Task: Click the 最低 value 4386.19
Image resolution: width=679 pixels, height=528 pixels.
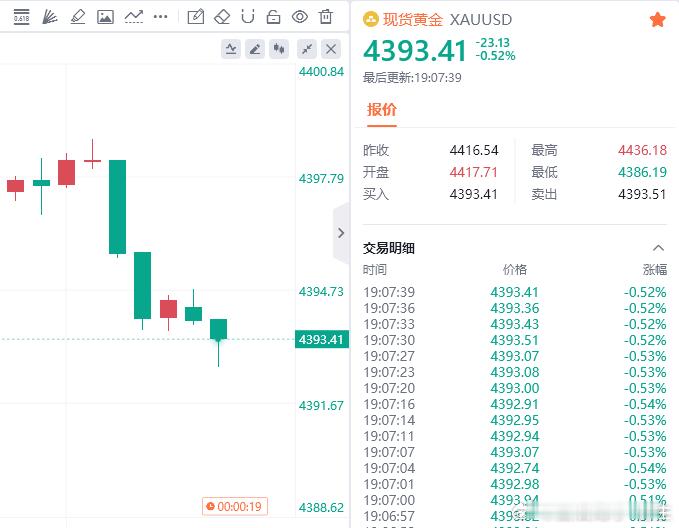Action: 642,172
